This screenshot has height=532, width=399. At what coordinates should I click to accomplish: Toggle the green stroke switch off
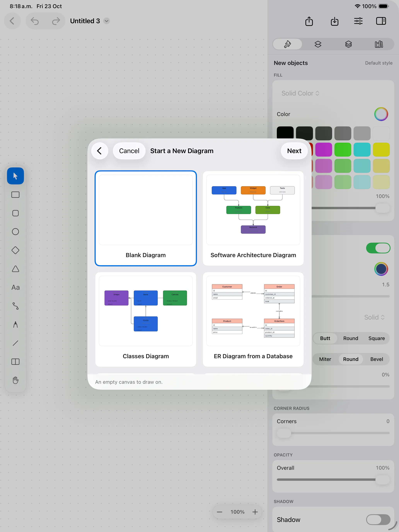coord(378,248)
